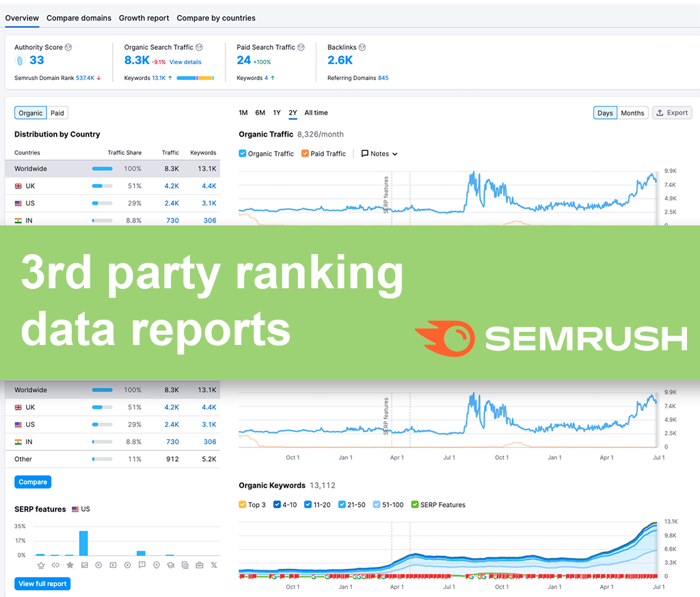Click the Knowledge panel graduation-cap icon
Image resolution: width=700 pixels, height=597 pixels.
pyautogui.click(x=170, y=566)
